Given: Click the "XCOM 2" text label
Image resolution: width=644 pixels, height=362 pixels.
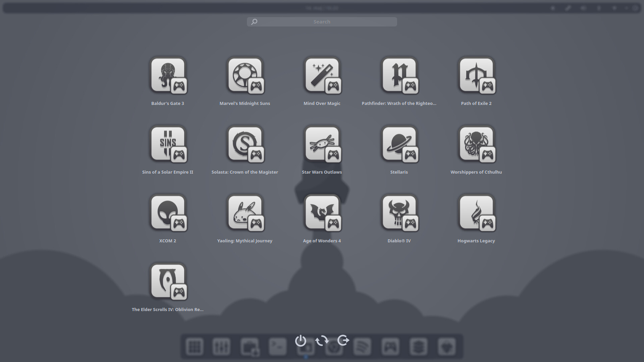Looking at the screenshot, I should (168, 241).
